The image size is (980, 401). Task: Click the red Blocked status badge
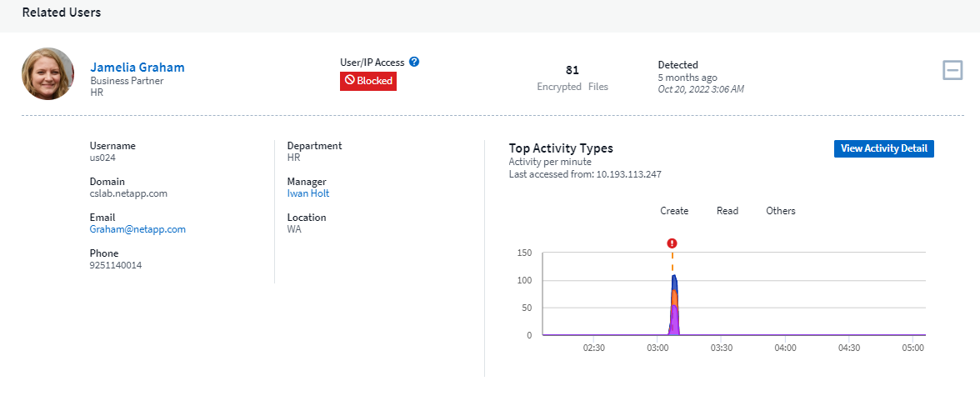[368, 81]
